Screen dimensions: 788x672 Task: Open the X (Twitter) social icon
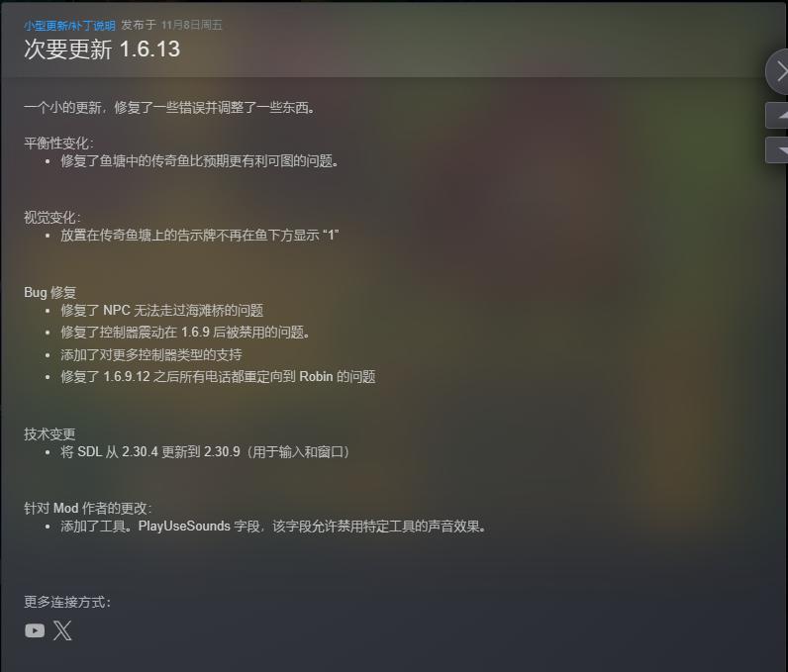[x=62, y=630]
